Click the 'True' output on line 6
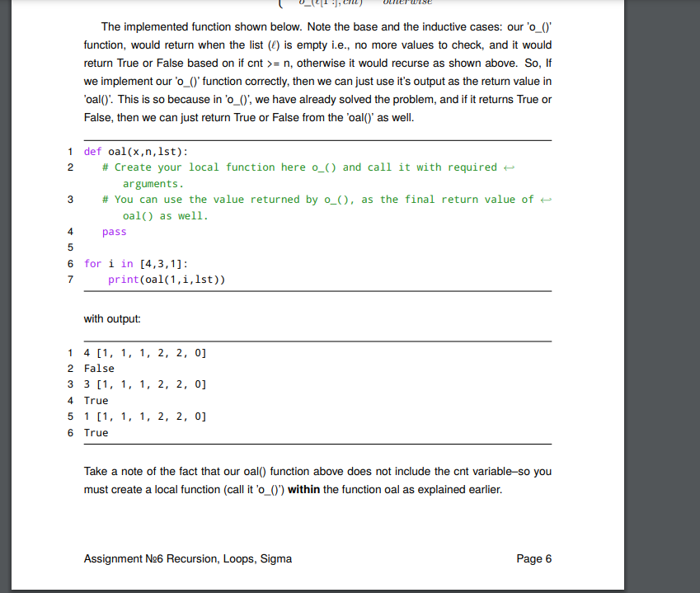Screen dimensions: 700x593 pos(96,433)
